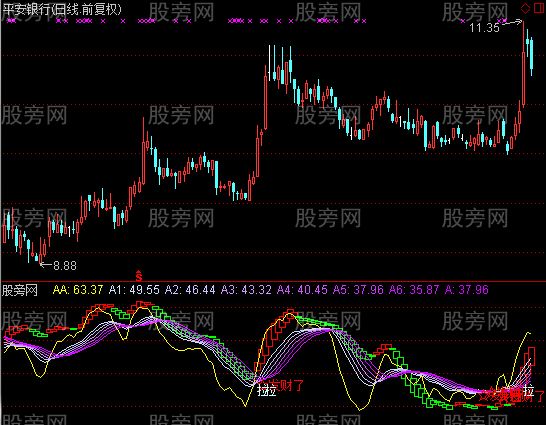The width and height of the screenshot is (546, 425).
Task: Click the A2: 46.44 indicator value
Action: tap(190, 290)
